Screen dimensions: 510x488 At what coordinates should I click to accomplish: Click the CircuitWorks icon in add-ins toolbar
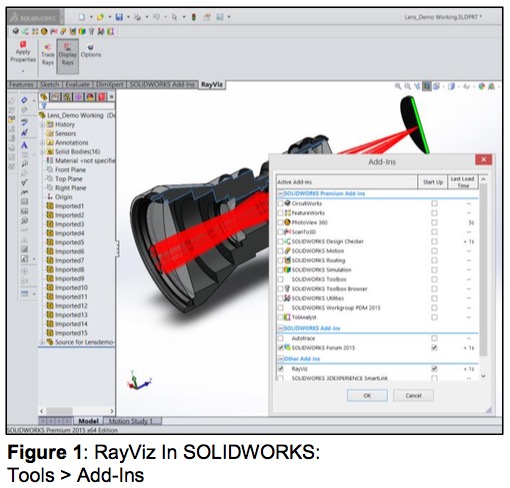point(16,32)
